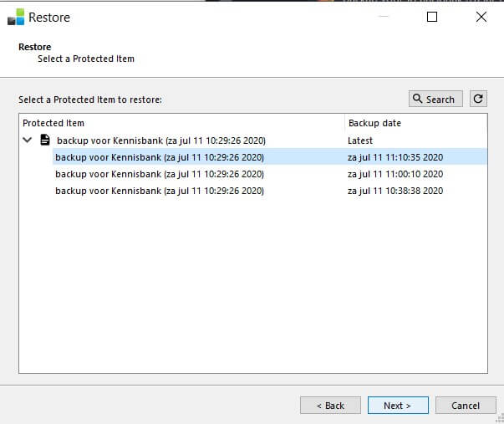Click the magnifier icon in Search button
This screenshot has height=424, width=504.
pos(417,99)
